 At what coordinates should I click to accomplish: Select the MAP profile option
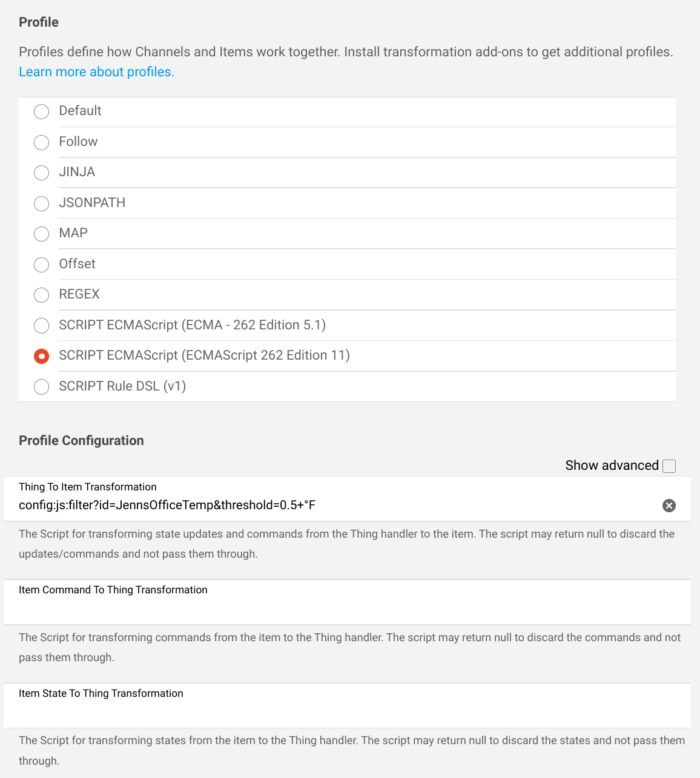click(41, 234)
